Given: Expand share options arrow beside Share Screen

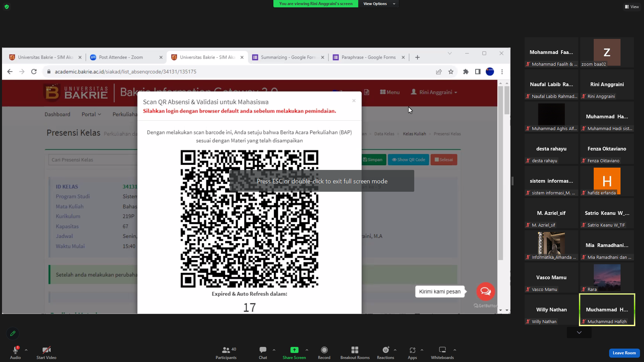Looking at the screenshot, I should (x=307, y=350).
